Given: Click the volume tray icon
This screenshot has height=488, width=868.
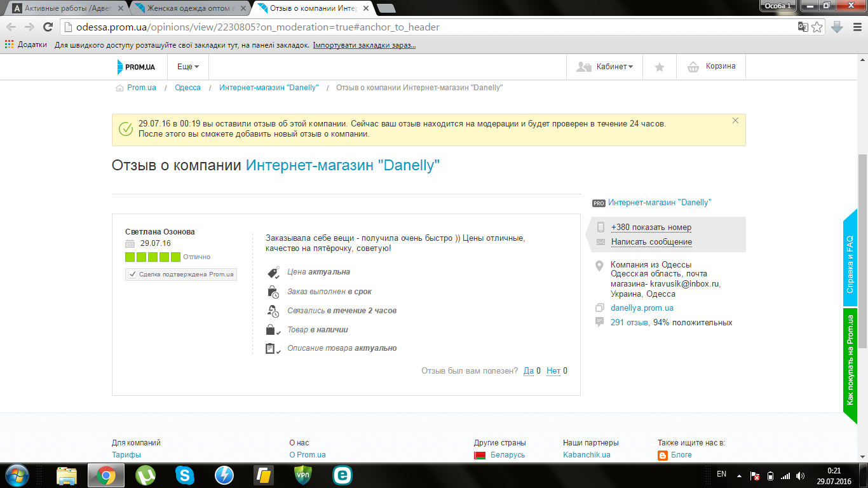Looking at the screenshot, I should 801,475.
